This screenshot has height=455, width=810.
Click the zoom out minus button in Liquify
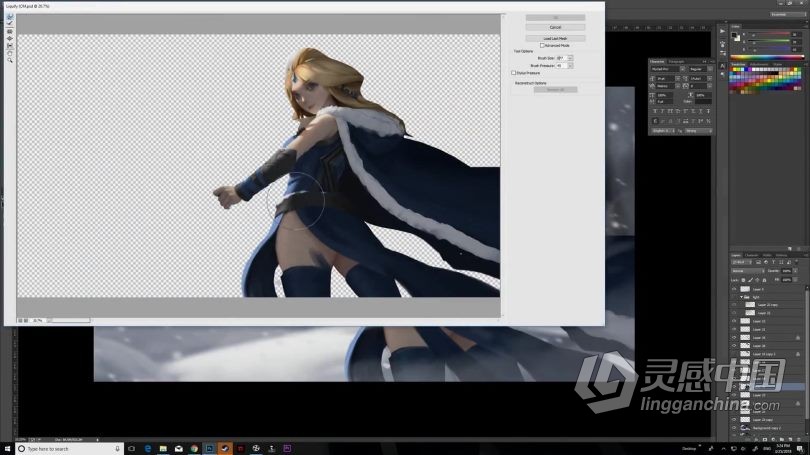pyautogui.click(x=21, y=320)
